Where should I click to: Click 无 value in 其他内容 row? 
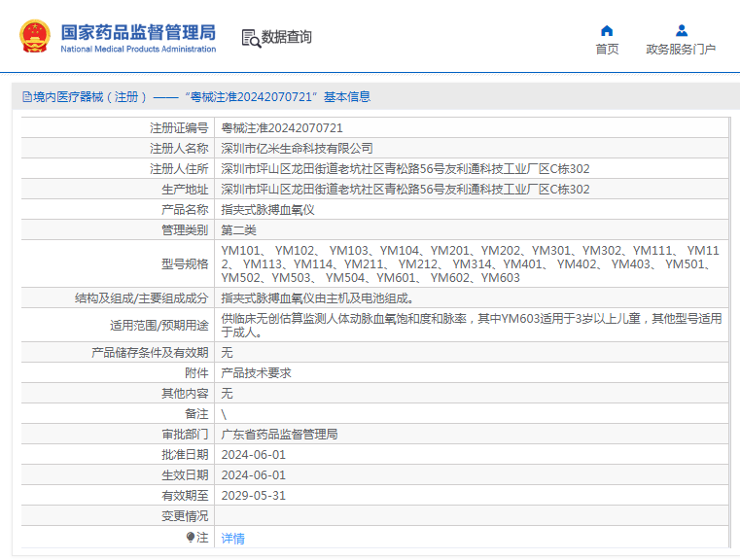tap(227, 394)
